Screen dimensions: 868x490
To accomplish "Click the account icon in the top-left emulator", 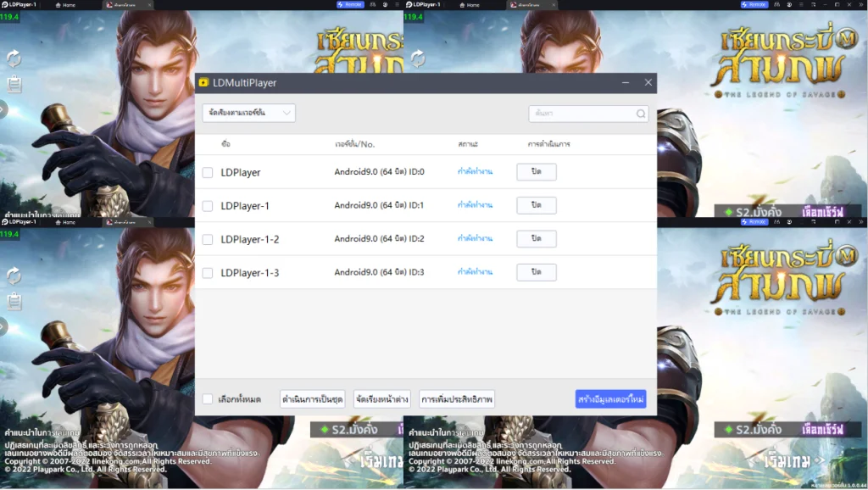I will pyautogui.click(x=385, y=4).
